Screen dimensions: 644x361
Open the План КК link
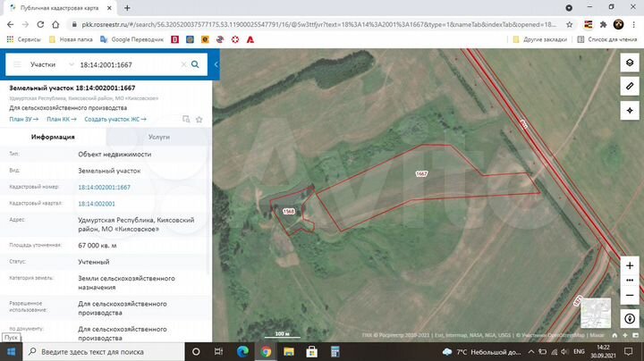tap(61, 119)
